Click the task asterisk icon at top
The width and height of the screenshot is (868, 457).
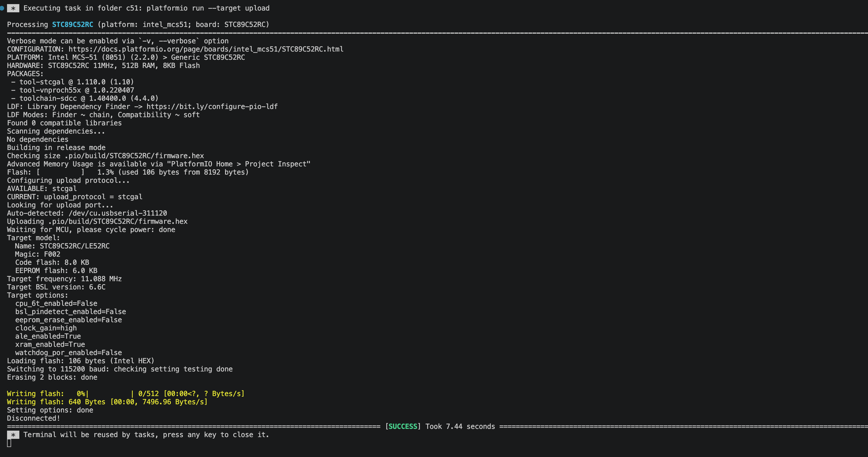point(13,8)
